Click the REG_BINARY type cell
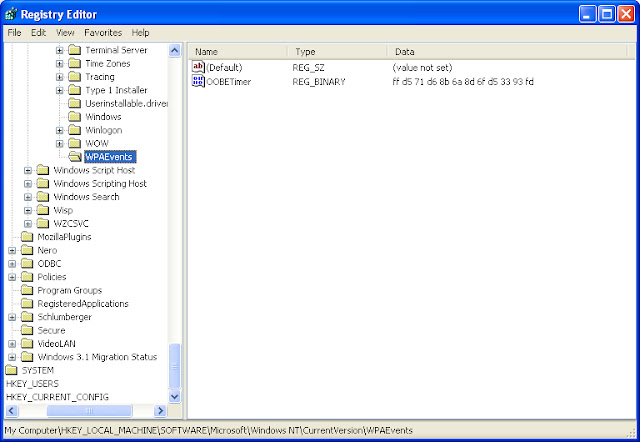 click(x=319, y=82)
